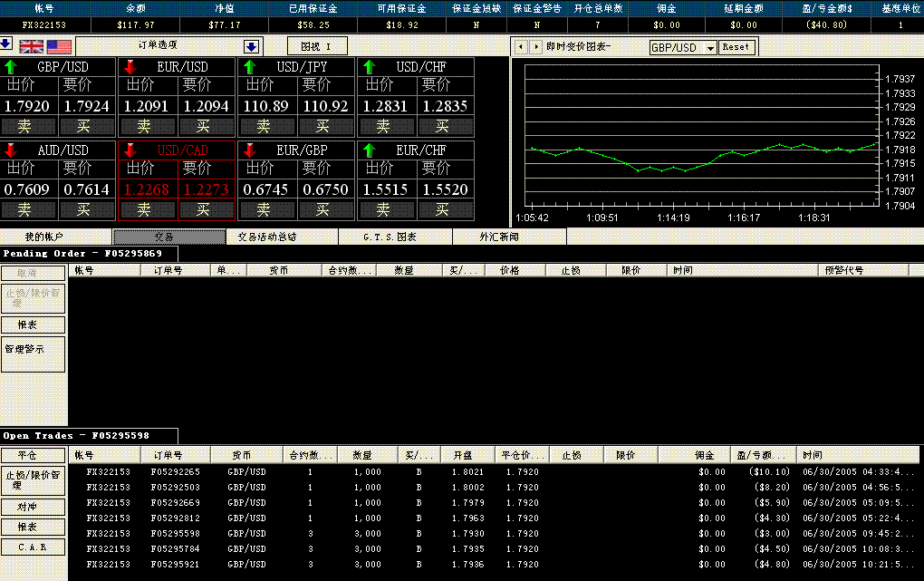Click 止损/限价管理 in Pending Order panel
Image resolution: width=924 pixels, height=581 pixels.
pos(33,298)
